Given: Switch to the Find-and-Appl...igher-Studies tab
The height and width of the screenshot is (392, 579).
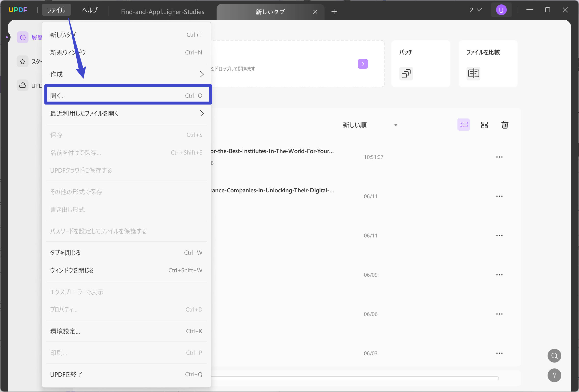Looking at the screenshot, I should (163, 12).
